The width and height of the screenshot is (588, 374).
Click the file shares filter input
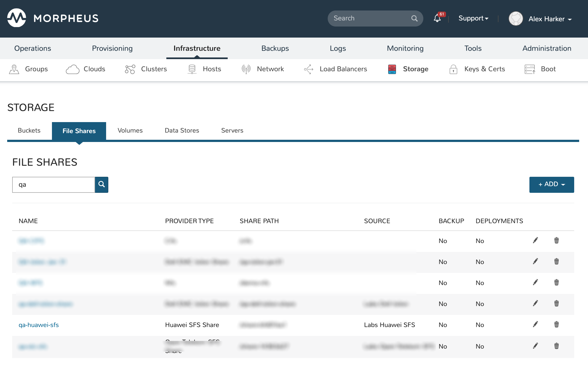tap(54, 185)
